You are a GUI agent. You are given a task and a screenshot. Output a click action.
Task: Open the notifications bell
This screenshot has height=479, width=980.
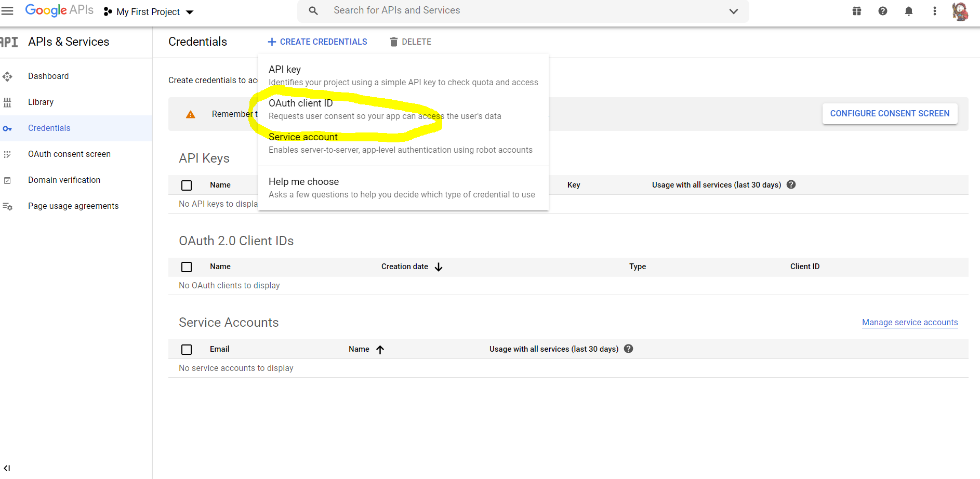(x=909, y=11)
